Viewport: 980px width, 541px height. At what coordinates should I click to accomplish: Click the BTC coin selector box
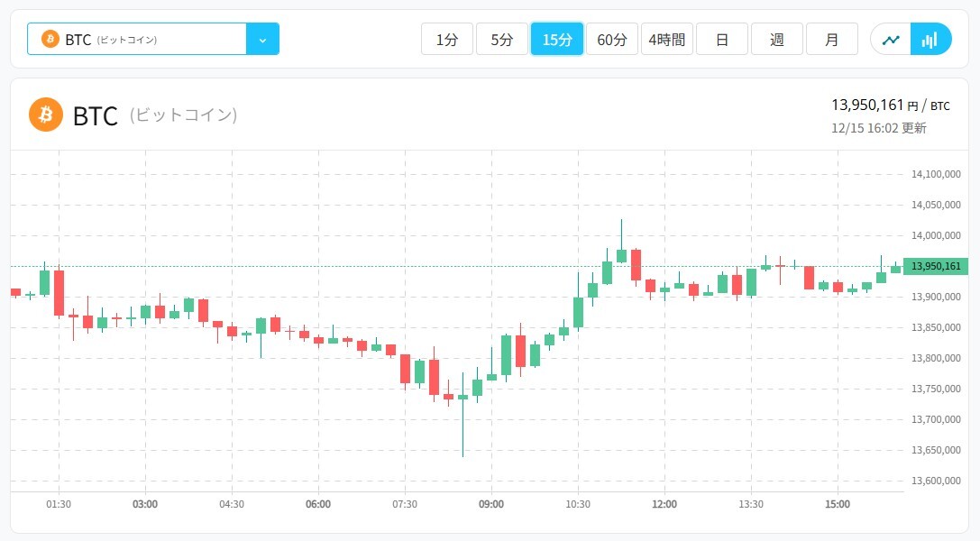(x=137, y=40)
